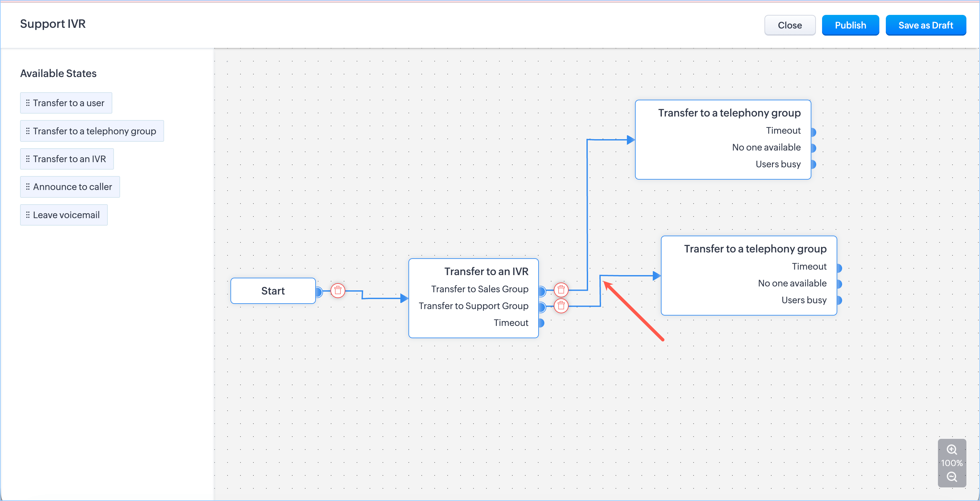Click the zoom in magnifier icon
Screen dimensions: 980x501
coord(952,449)
